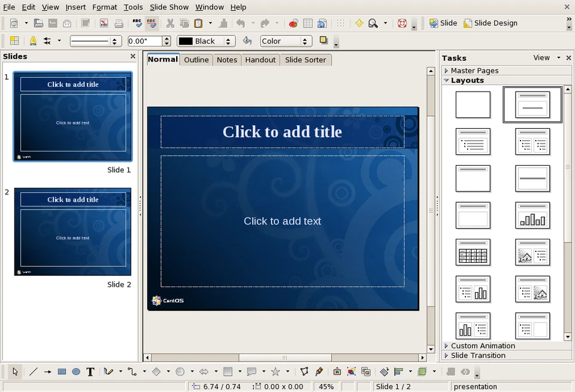Select Slide 2 thumbnail in Slides panel
The image size is (575, 392).
coord(72,232)
